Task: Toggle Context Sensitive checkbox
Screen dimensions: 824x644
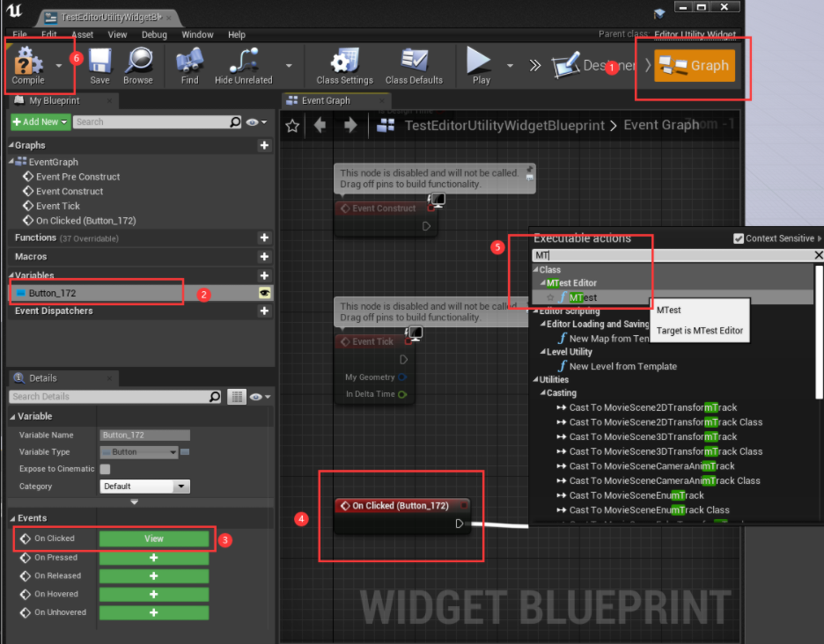Action: pos(739,238)
